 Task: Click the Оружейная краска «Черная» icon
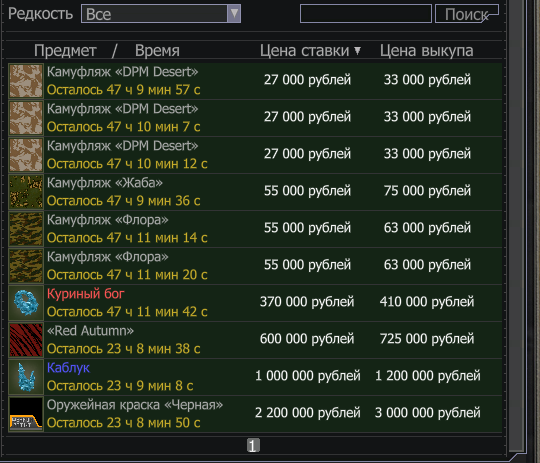[x=26, y=414]
